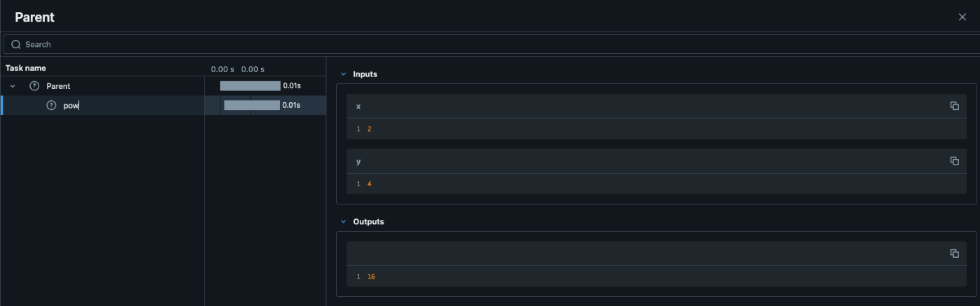Copy the output value
The height and width of the screenshot is (306, 980).
coord(954,253)
